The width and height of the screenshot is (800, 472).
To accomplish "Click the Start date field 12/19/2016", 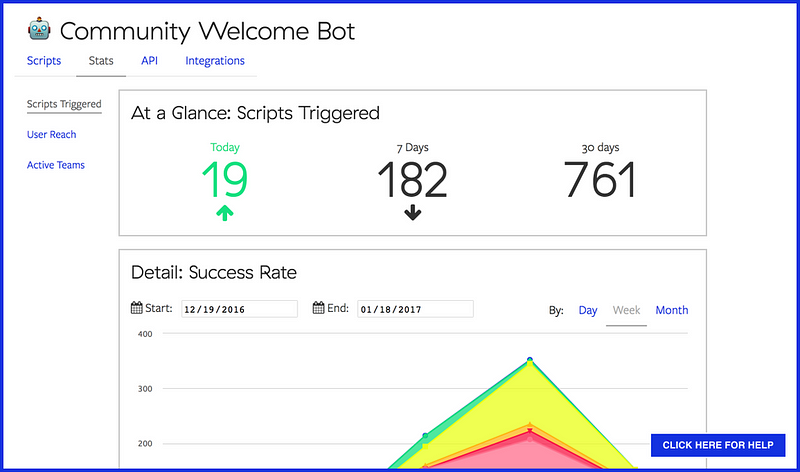I will tap(239, 309).
